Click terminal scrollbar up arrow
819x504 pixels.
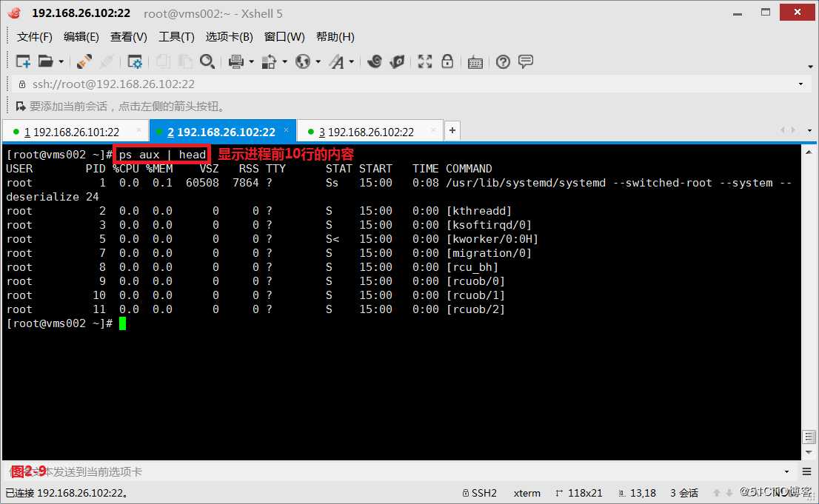point(809,152)
